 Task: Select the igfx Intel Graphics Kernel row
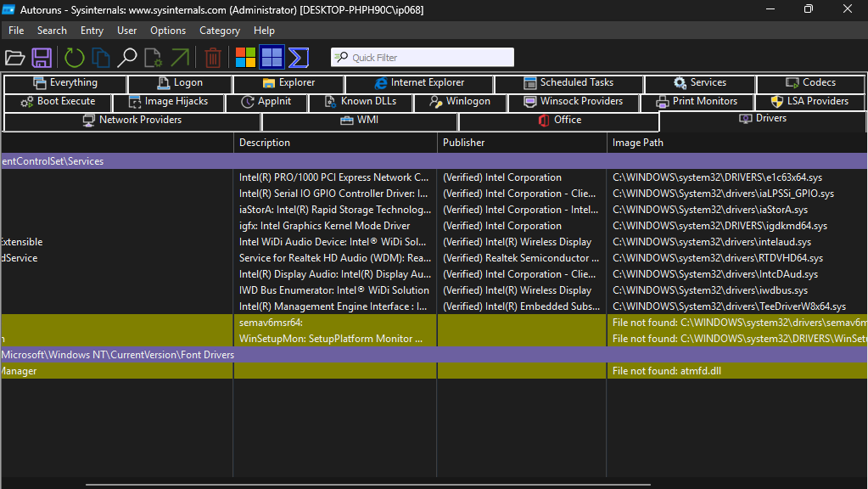(x=434, y=226)
